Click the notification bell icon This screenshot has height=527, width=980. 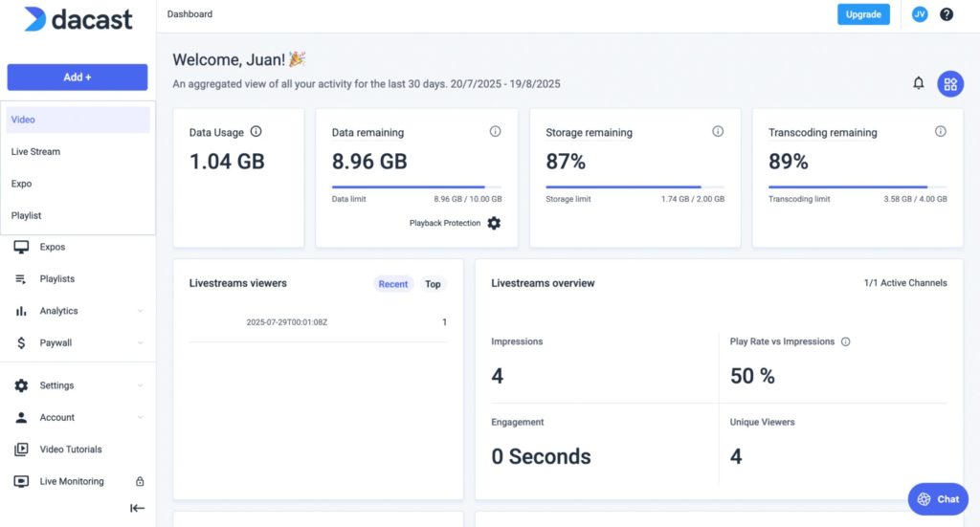[x=919, y=83]
